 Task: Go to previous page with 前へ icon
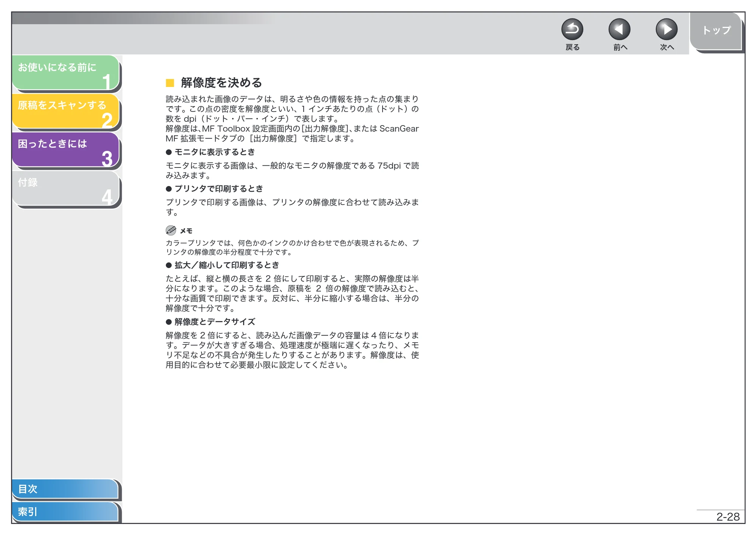[619, 29]
